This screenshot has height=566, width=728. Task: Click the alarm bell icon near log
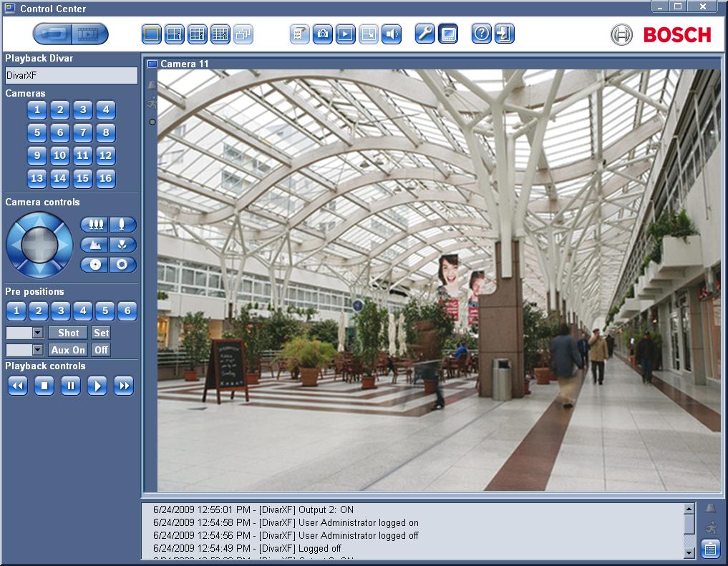(710, 509)
